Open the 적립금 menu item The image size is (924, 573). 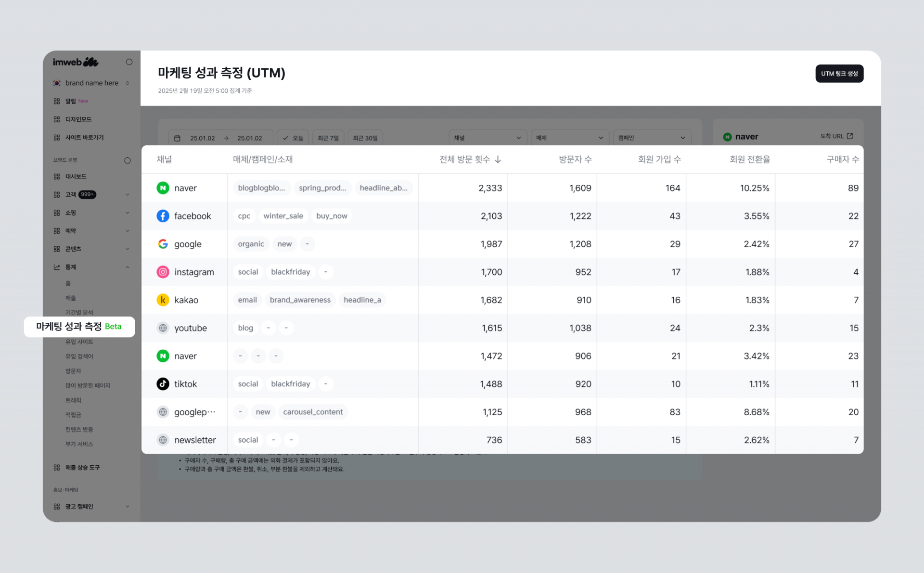pyautogui.click(x=73, y=415)
